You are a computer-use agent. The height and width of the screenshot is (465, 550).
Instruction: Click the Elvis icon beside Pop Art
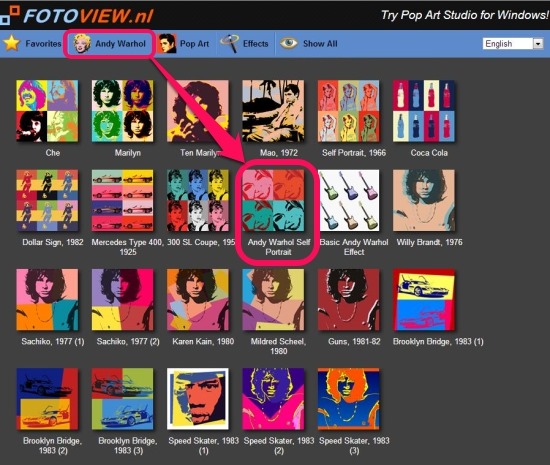[x=167, y=43]
